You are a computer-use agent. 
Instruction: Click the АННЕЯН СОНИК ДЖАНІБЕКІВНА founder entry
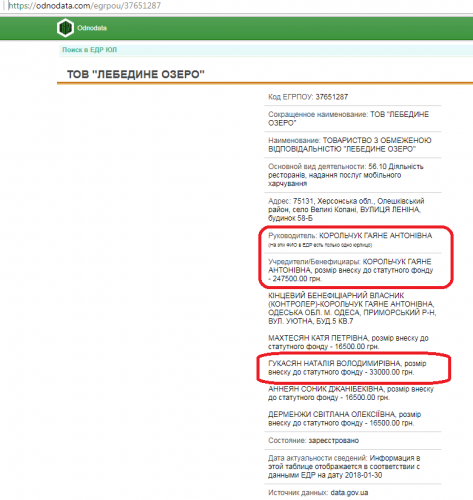coord(351,393)
